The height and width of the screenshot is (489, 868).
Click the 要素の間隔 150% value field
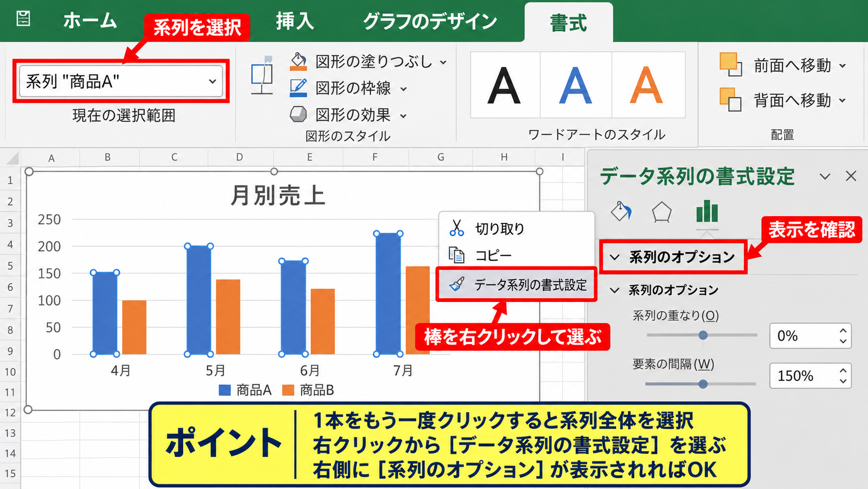click(803, 376)
